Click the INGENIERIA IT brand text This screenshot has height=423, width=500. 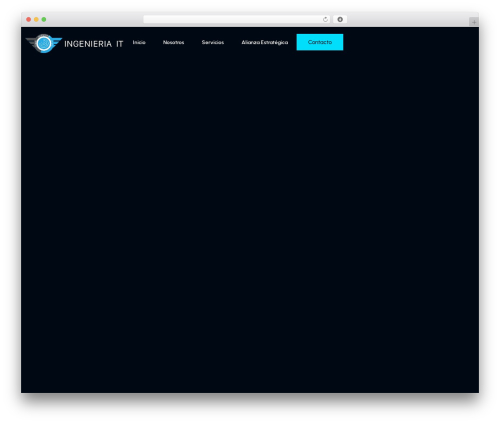(94, 44)
